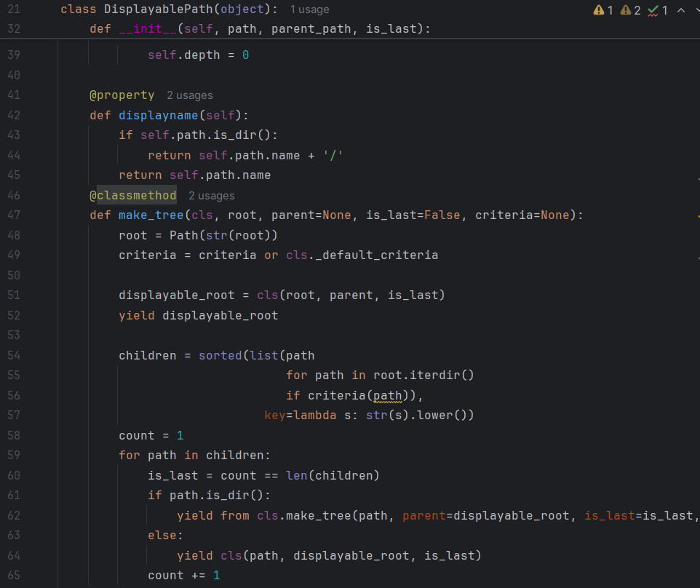Open the '1 usage' hint on DisplayablePath
Image resolution: width=700 pixels, height=588 pixels.
(309, 9)
